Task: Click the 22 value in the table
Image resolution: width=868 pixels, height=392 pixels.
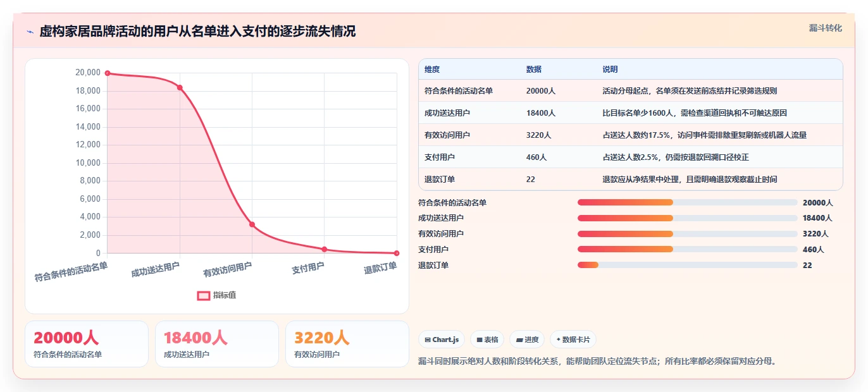Action: (531, 180)
